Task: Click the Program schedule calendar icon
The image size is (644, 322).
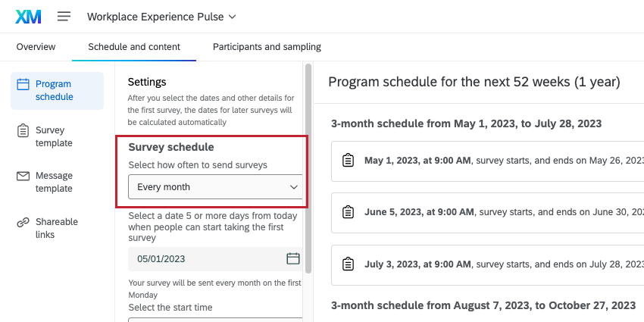Action: coord(23,85)
